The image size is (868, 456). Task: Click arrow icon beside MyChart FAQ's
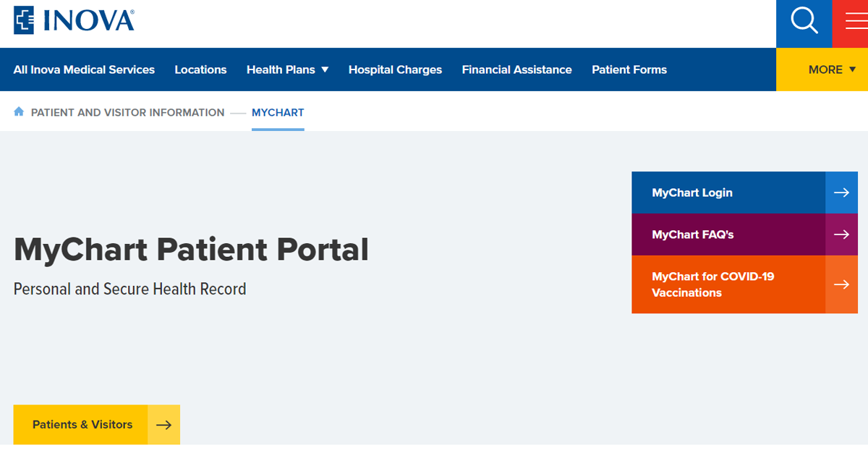click(x=841, y=235)
